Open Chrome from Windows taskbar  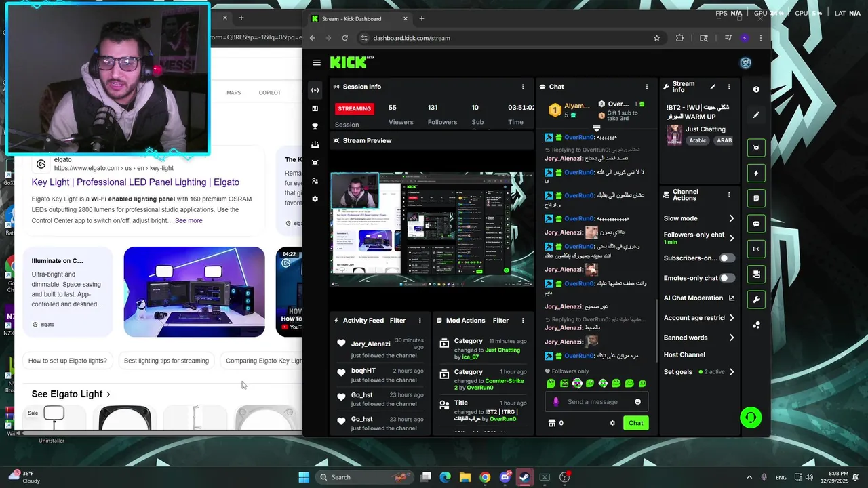(485, 477)
